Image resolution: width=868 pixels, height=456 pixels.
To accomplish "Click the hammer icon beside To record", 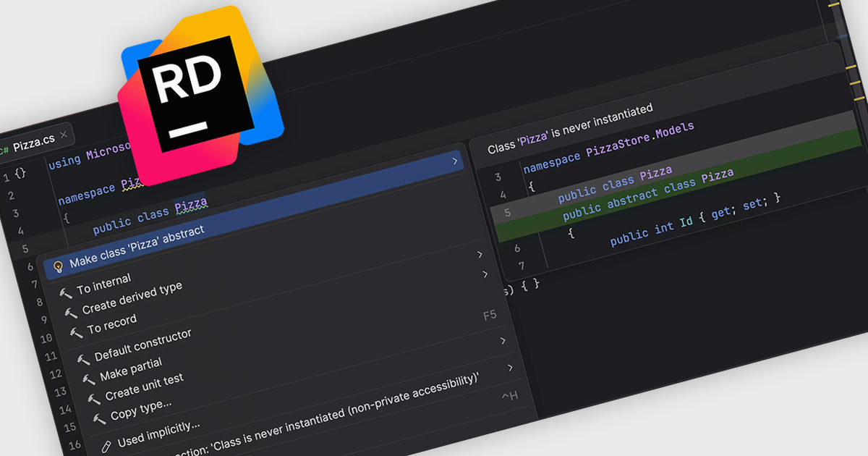I will click(76, 332).
